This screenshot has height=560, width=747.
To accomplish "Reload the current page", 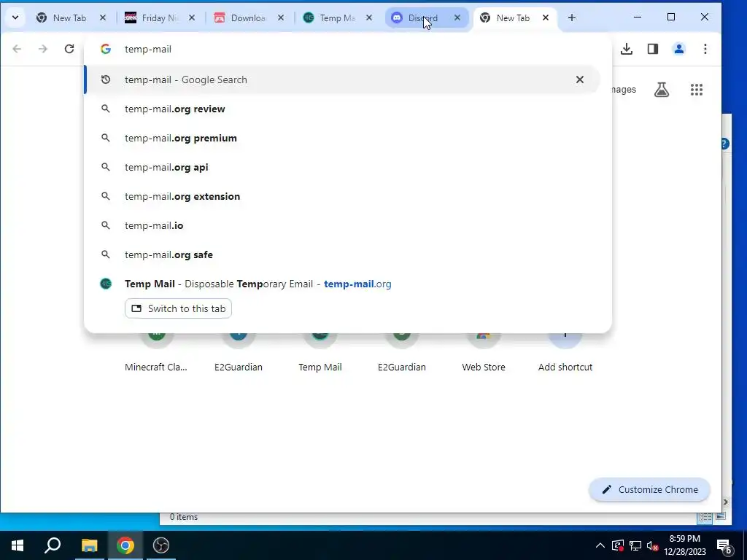I will point(69,49).
